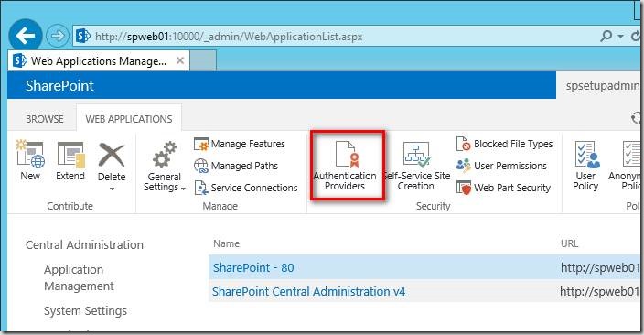Select the SharePoint - 80 web application
Image resolution: width=644 pixels, height=335 pixels.
(x=253, y=268)
